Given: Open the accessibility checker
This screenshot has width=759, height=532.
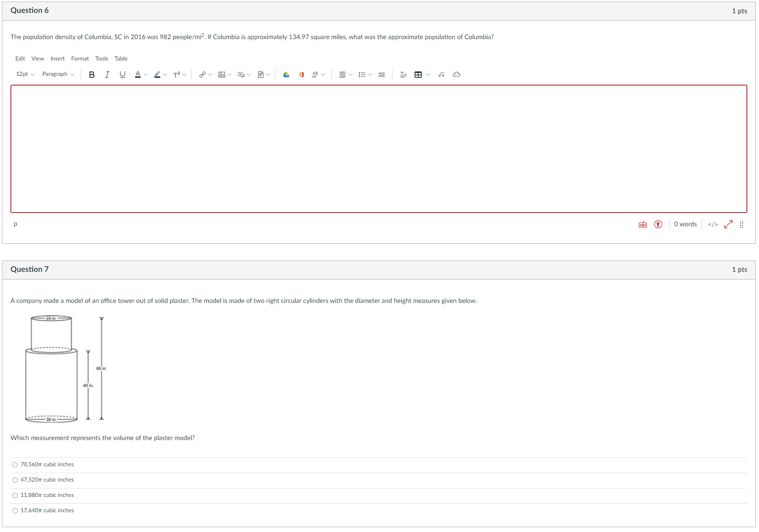Looking at the screenshot, I should tap(658, 224).
